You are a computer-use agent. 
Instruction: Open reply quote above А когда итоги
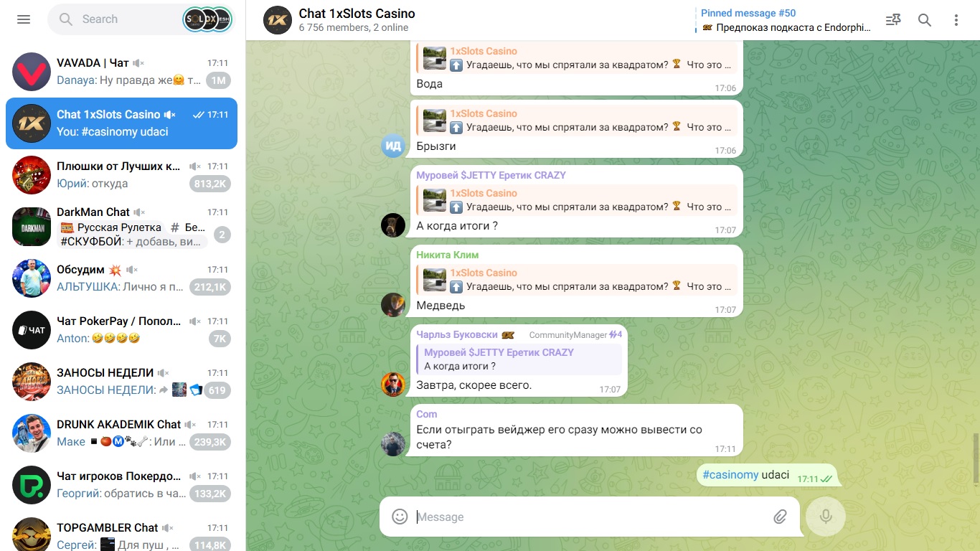point(577,200)
